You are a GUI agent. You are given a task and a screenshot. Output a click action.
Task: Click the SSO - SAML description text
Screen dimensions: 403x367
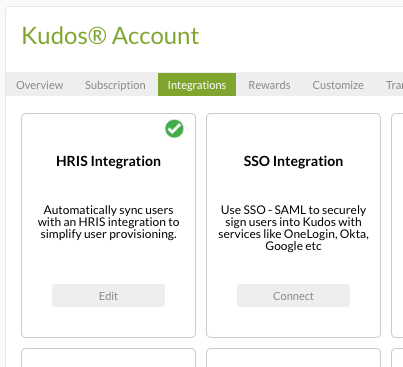pyautogui.click(x=293, y=228)
